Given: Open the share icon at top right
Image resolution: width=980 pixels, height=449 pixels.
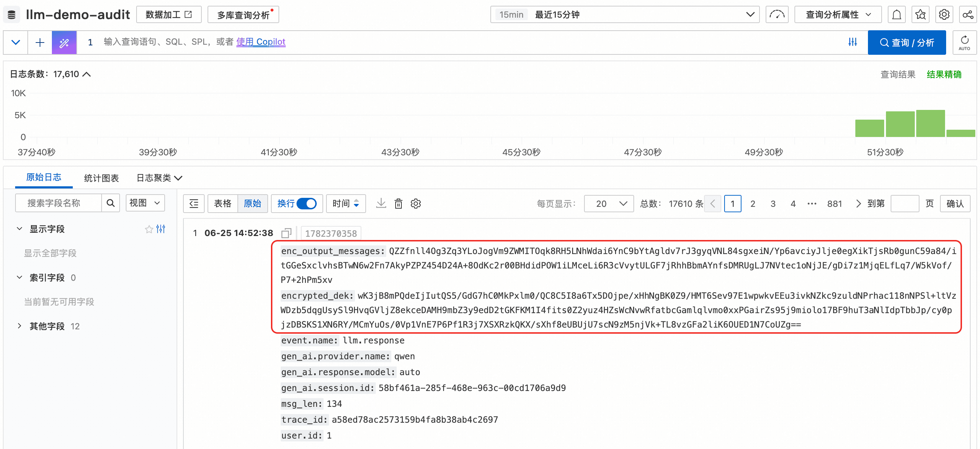Looking at the screenshot, I should tap(967, 14).
